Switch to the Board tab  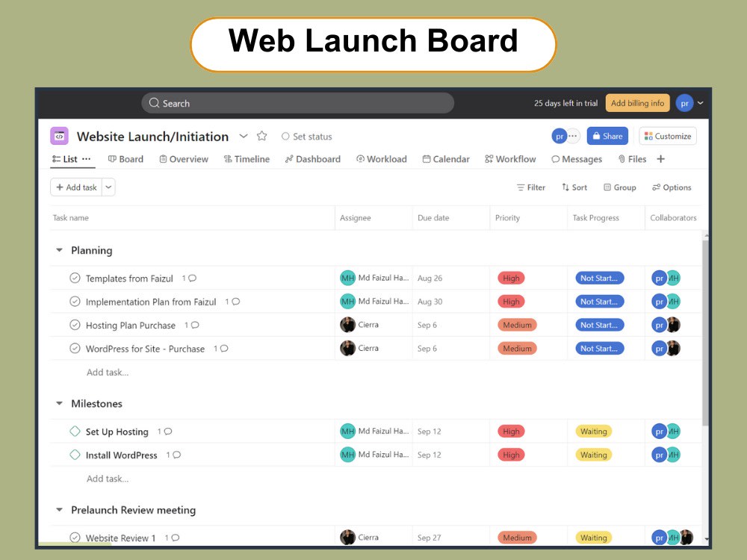(x=125, y=159)
